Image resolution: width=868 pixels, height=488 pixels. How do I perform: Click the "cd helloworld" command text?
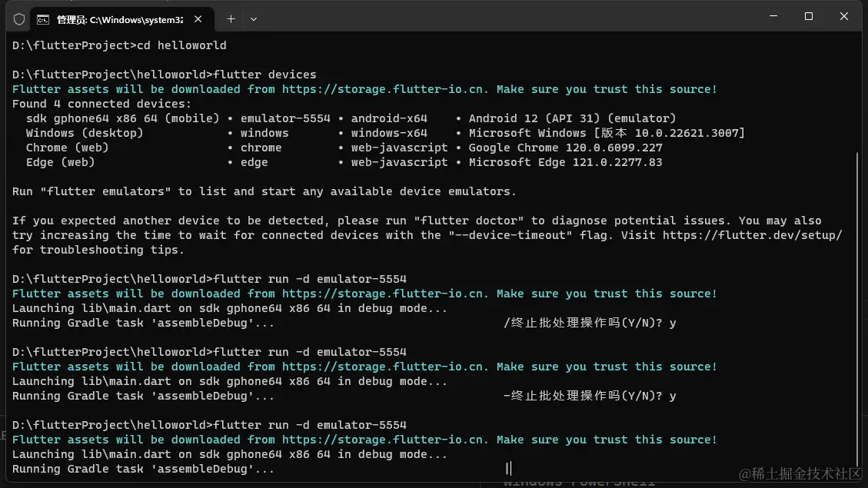click(181, 45)
